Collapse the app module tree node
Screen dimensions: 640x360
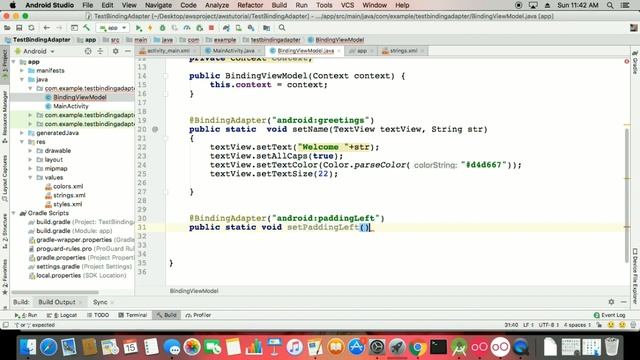(14, 62)
